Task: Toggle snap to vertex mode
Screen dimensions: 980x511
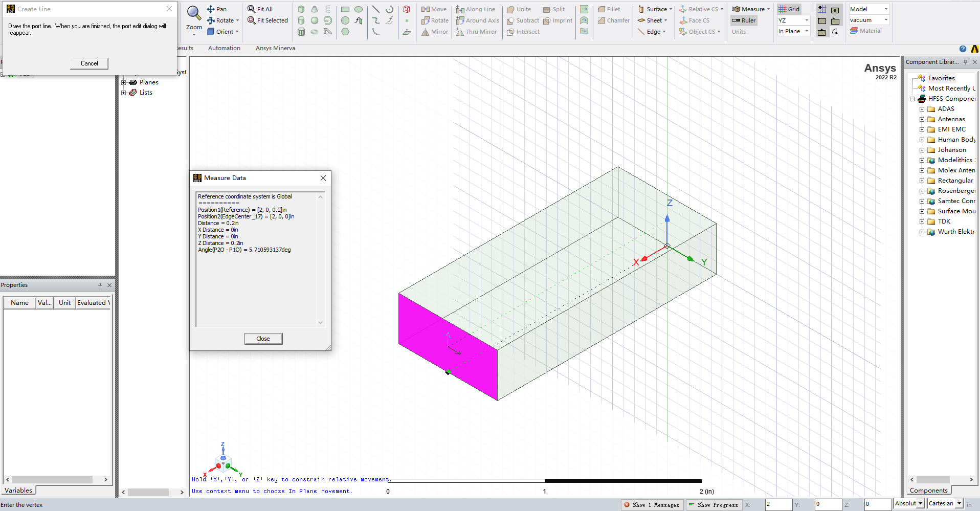Action: [822, 21]
